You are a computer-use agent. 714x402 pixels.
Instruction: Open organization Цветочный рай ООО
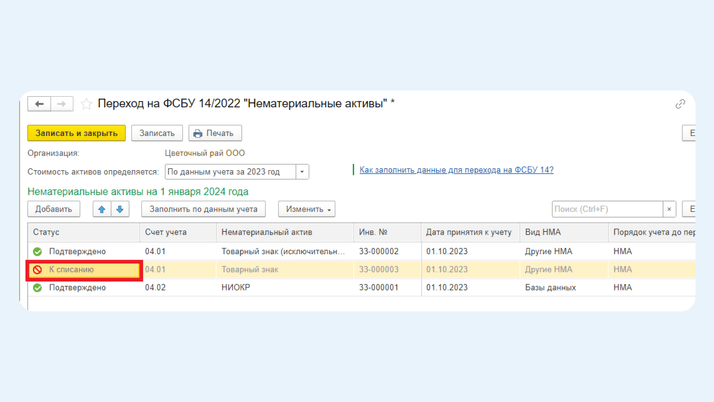tap(204, 153)
